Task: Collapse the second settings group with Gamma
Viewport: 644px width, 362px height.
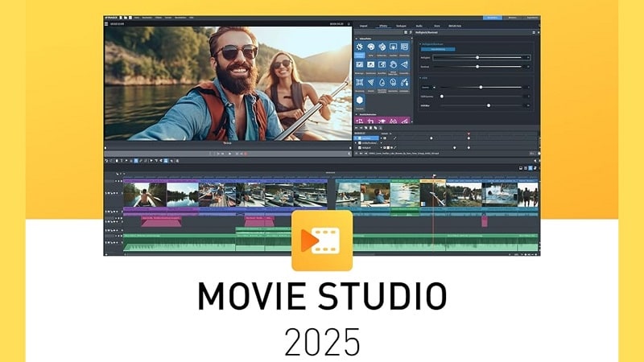Action: point(420,77)
